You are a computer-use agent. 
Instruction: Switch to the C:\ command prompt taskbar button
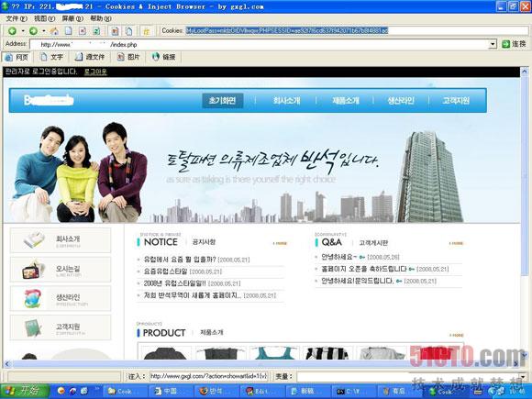352,391
